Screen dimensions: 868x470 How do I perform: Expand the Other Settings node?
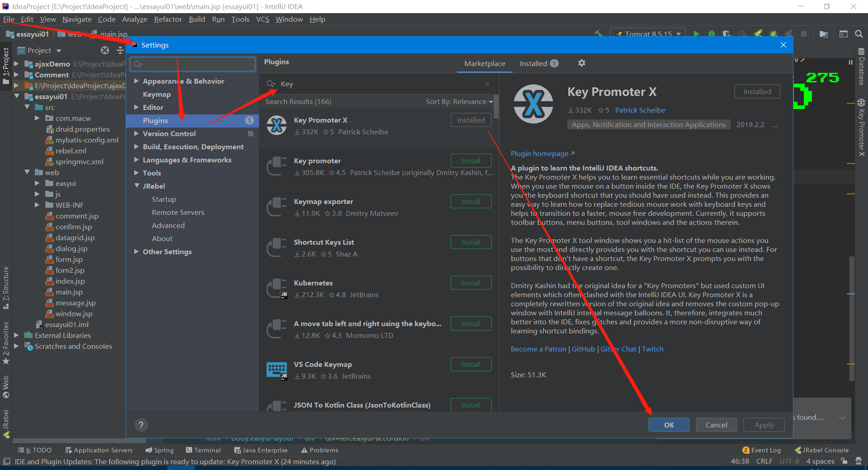(136, 252)
